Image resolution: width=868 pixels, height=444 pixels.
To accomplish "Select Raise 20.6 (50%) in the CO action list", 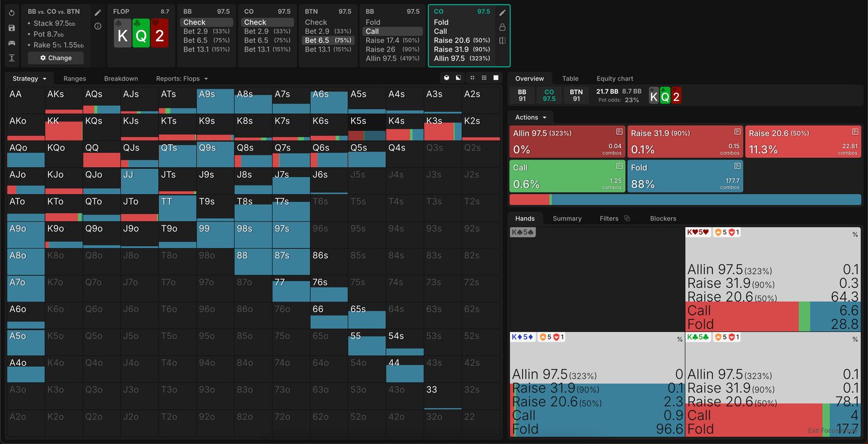I will click(x=462, y=40).
